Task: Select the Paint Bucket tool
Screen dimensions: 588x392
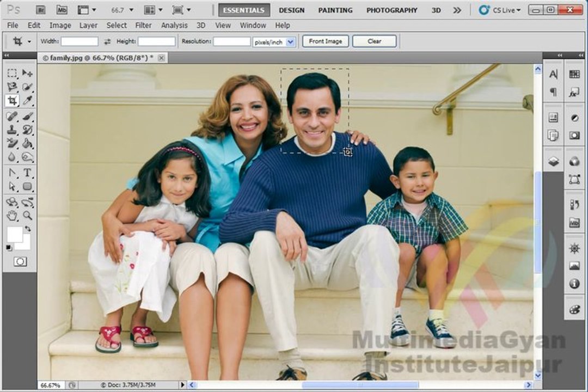Action: (x=27, y=143)
